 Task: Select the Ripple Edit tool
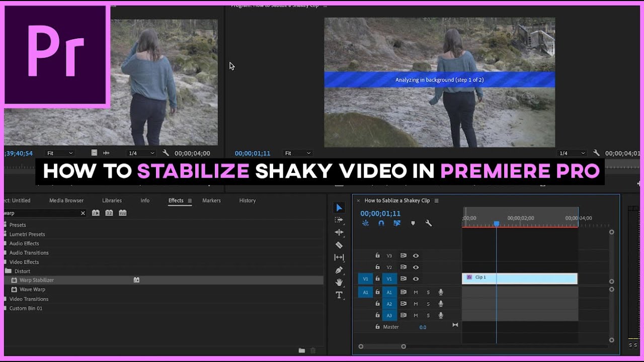pyautogui.click(x=339, y=232)
